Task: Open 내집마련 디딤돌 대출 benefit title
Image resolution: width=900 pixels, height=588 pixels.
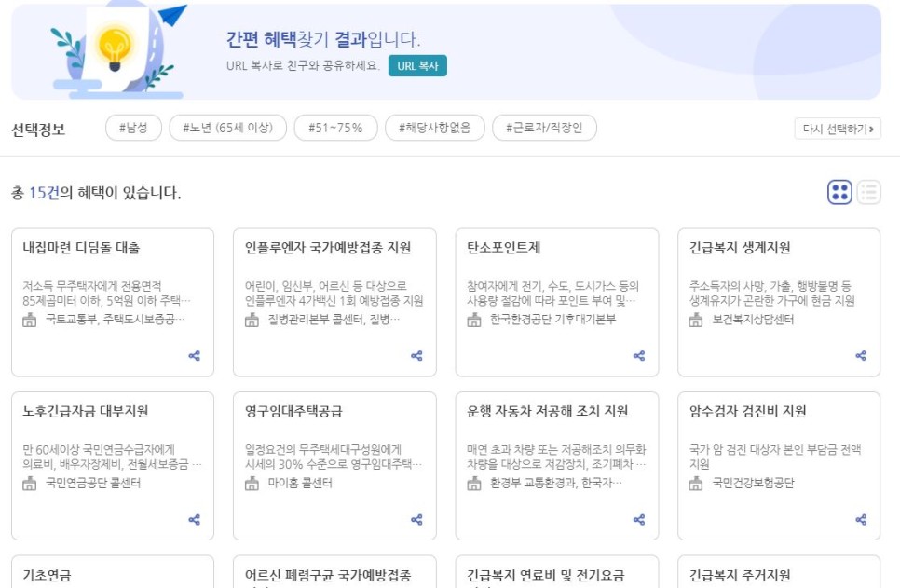Action: (x=81, y=248)
